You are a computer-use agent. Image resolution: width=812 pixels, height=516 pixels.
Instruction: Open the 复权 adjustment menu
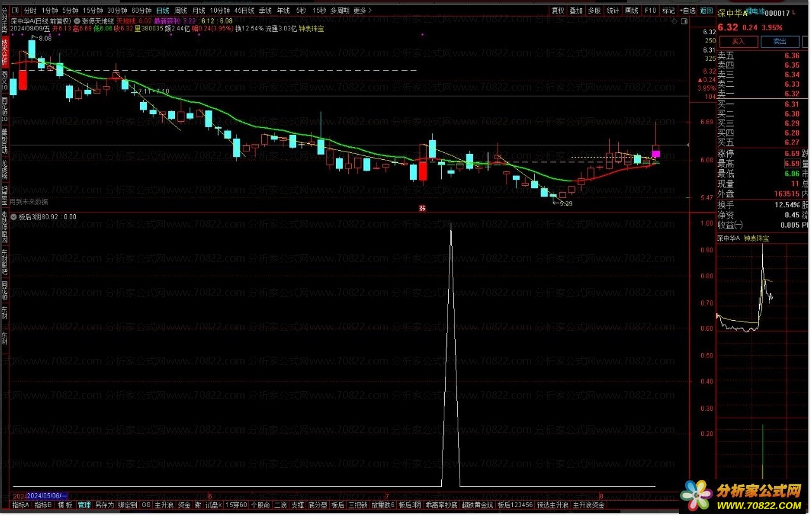[558, 11]
